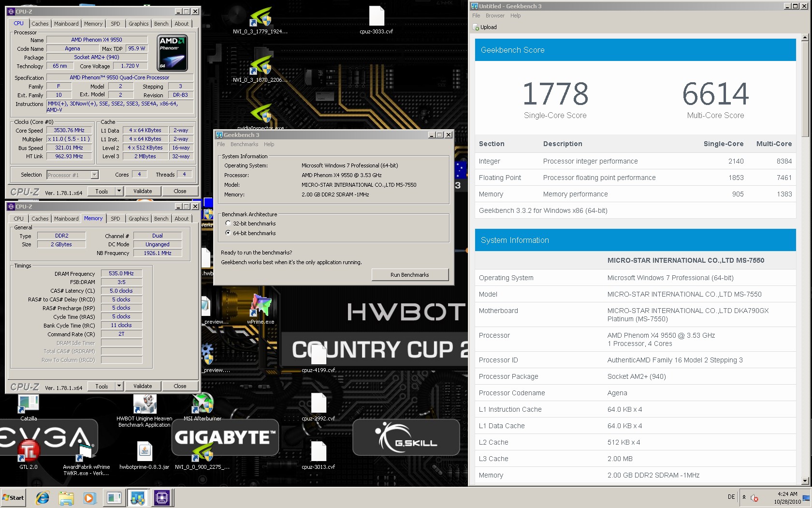Click the Core Speed 3530.76 MHz field
The height and width of the screenshot is (508, 812).
[69, 130]
